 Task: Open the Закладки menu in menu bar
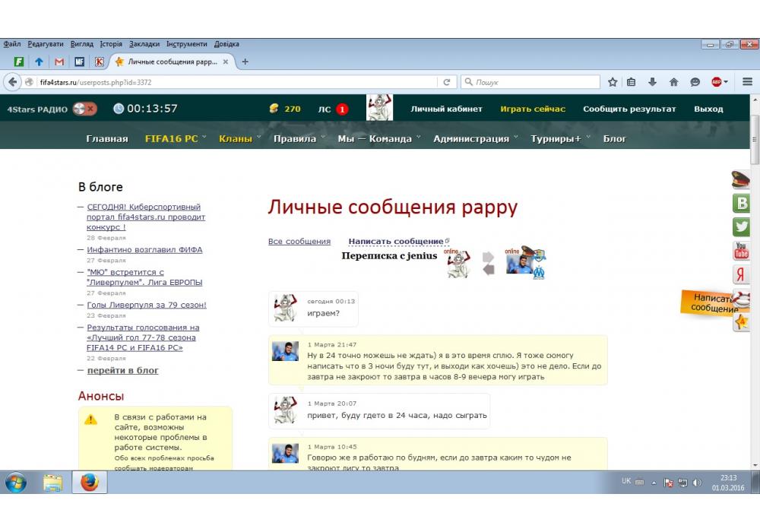[x=144, y=44]
